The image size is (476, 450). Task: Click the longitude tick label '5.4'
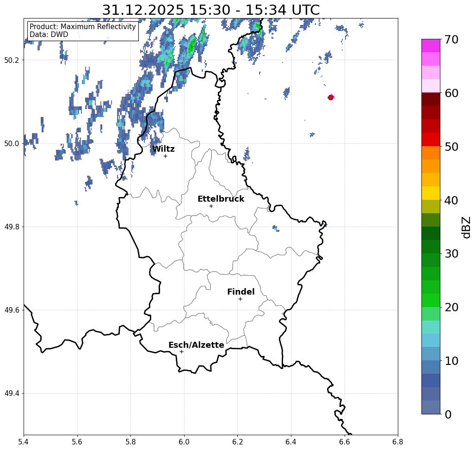click(24, 442)
